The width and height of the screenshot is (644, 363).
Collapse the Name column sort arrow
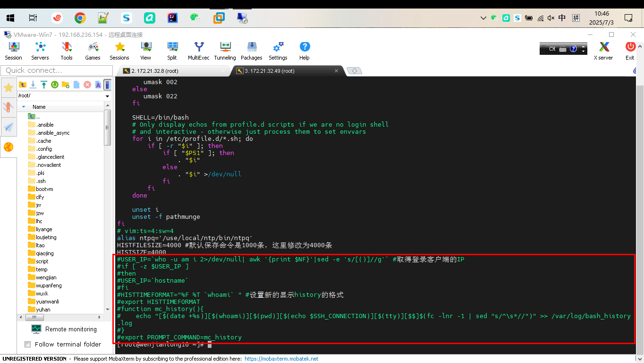tap(24, 107)
